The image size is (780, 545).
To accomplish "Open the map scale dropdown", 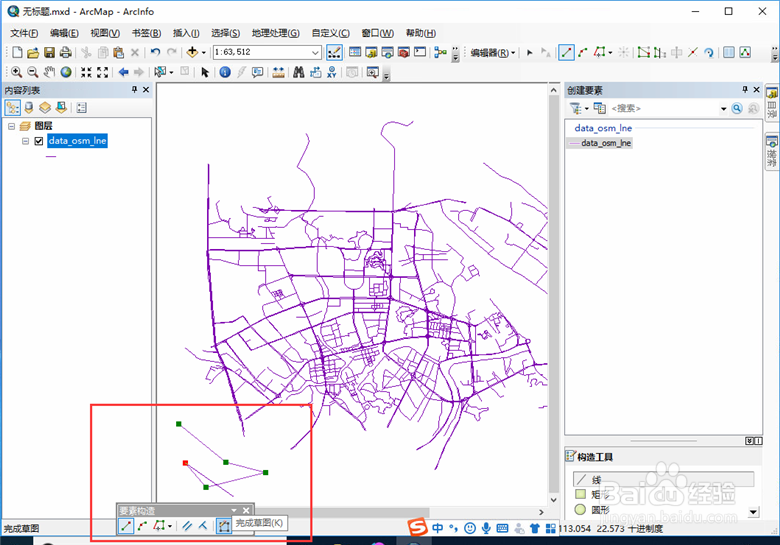I will point(315,52).
